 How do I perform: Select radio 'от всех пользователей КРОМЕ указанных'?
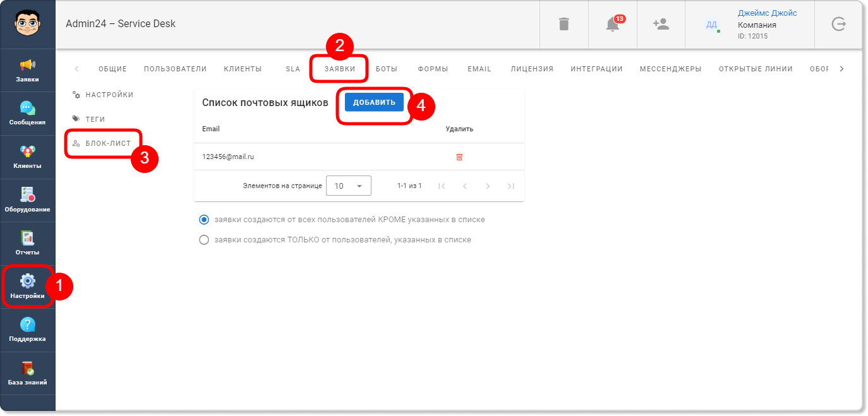pyautogui.click(x=204, y=220)
